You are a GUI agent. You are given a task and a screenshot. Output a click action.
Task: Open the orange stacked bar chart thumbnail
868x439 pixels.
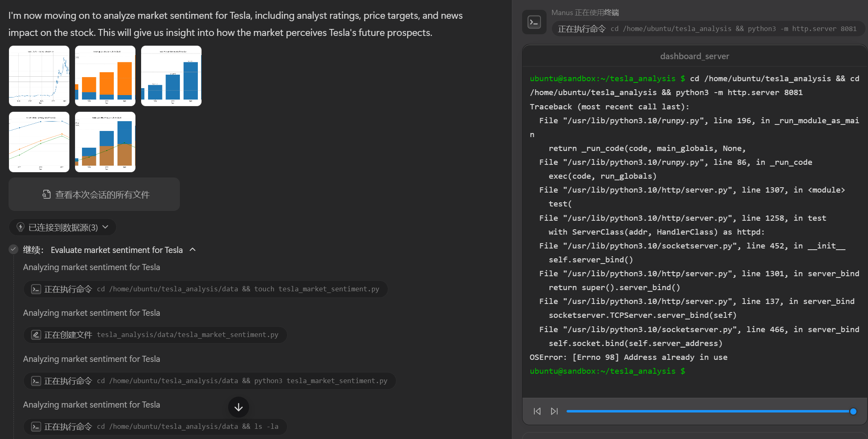click(x=105, y=76)
